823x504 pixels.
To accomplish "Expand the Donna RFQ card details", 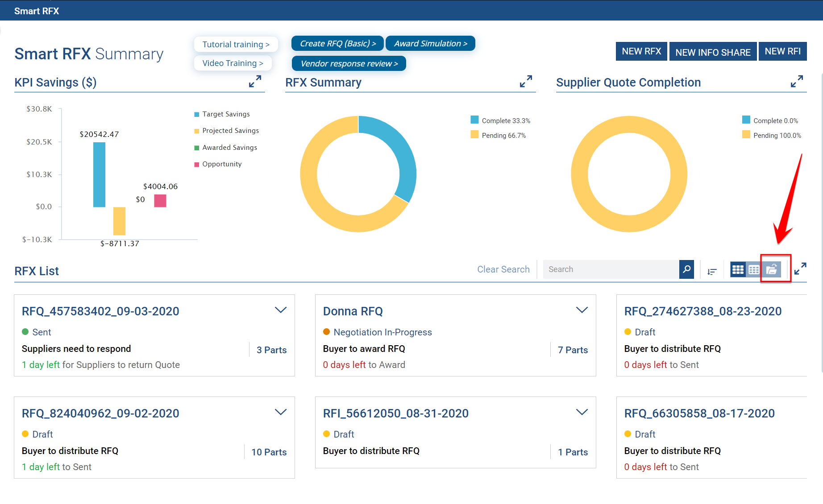I will (582, 310).
